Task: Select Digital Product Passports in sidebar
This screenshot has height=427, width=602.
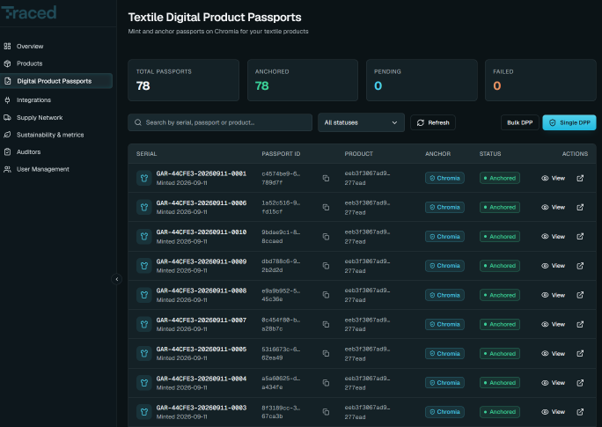Action: 56,81
